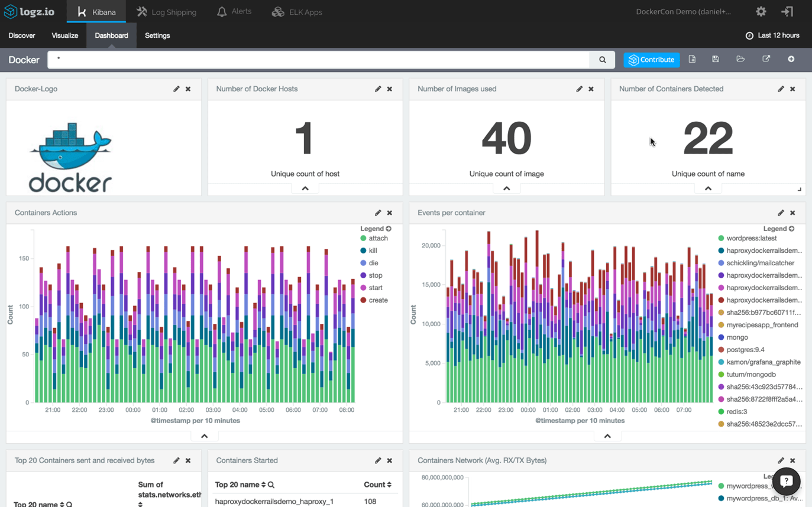Create a new dashboard using the new-file icon

[692, 59]
